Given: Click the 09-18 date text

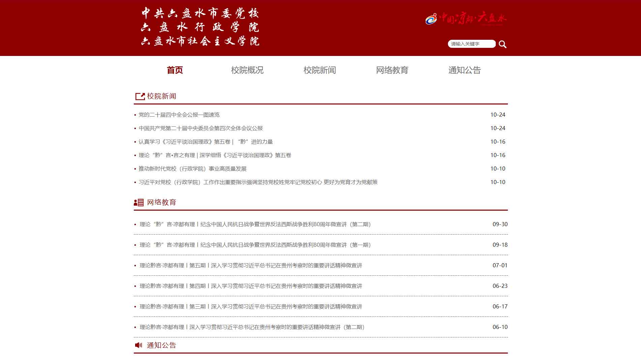Looking at the screenshot, I should pyautogui.click(x=500, y=245).
